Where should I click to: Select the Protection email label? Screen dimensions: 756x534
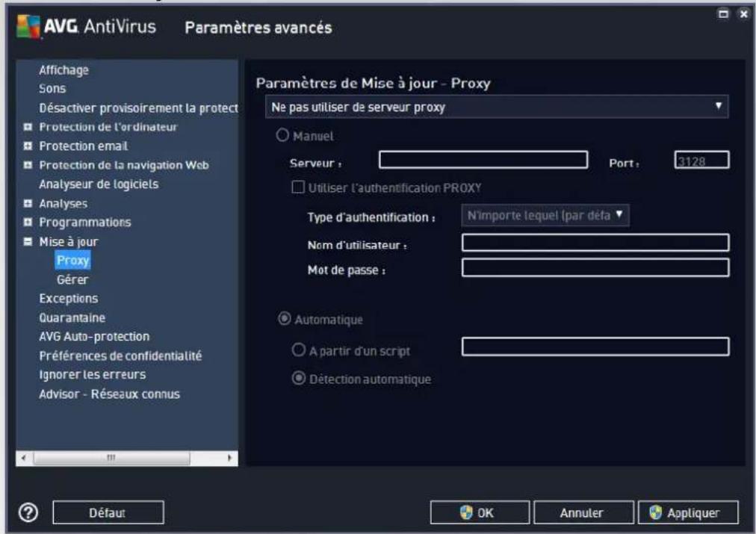(84, 146)
